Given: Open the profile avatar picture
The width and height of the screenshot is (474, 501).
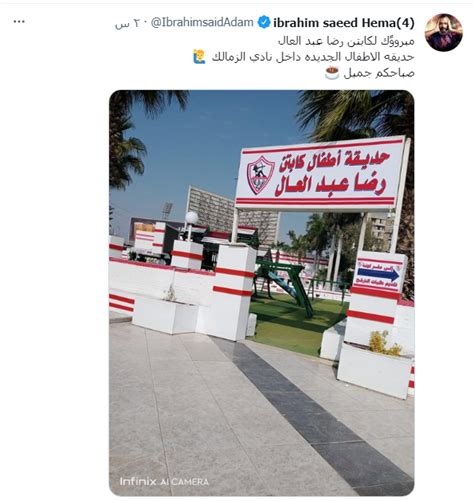Looking at the screenshot, I should (443, 32).
